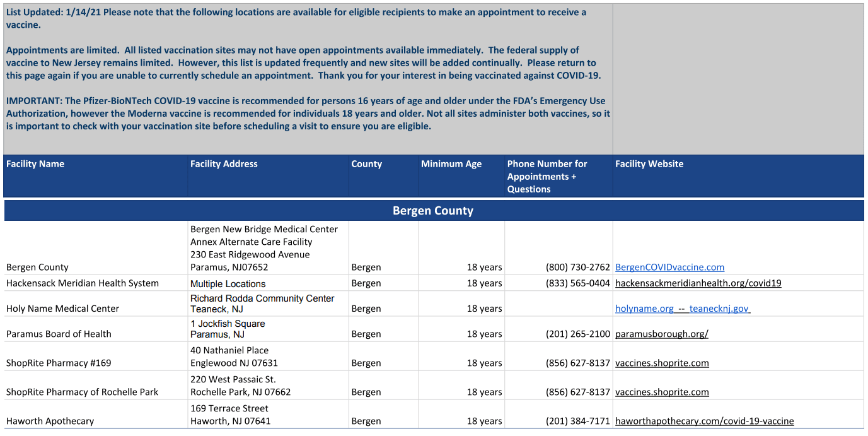The image size is (868, 436).
Task: Click the Minimum Age column header
Action: [451, 164]
